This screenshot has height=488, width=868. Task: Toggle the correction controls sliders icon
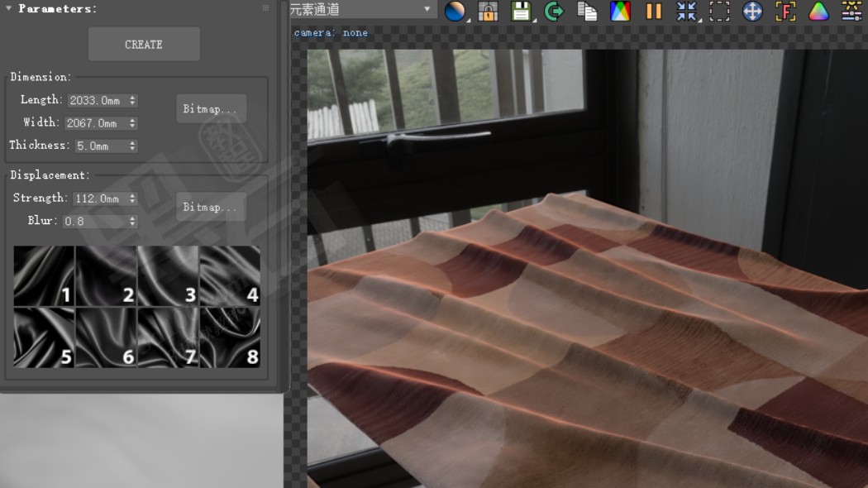[851, 12]
